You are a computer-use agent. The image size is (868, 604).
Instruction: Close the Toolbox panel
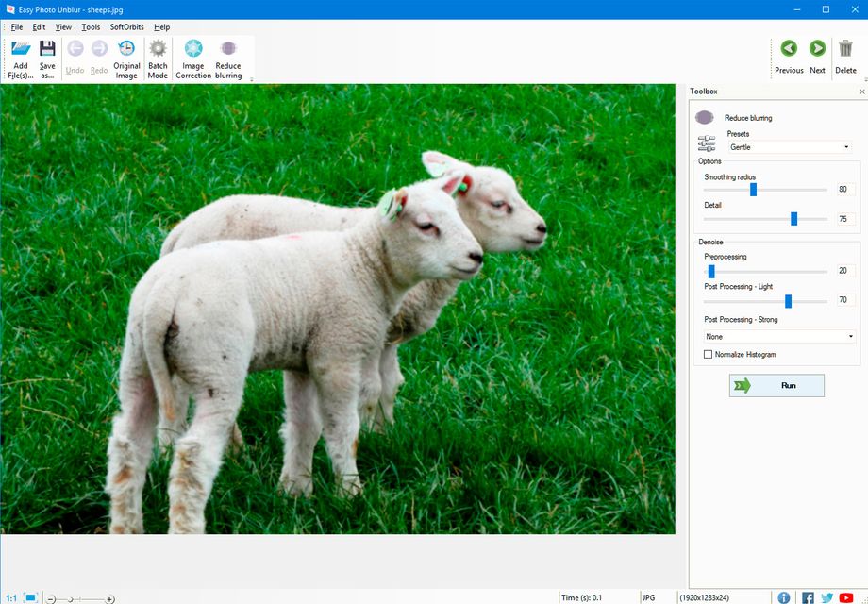point(861,92)
